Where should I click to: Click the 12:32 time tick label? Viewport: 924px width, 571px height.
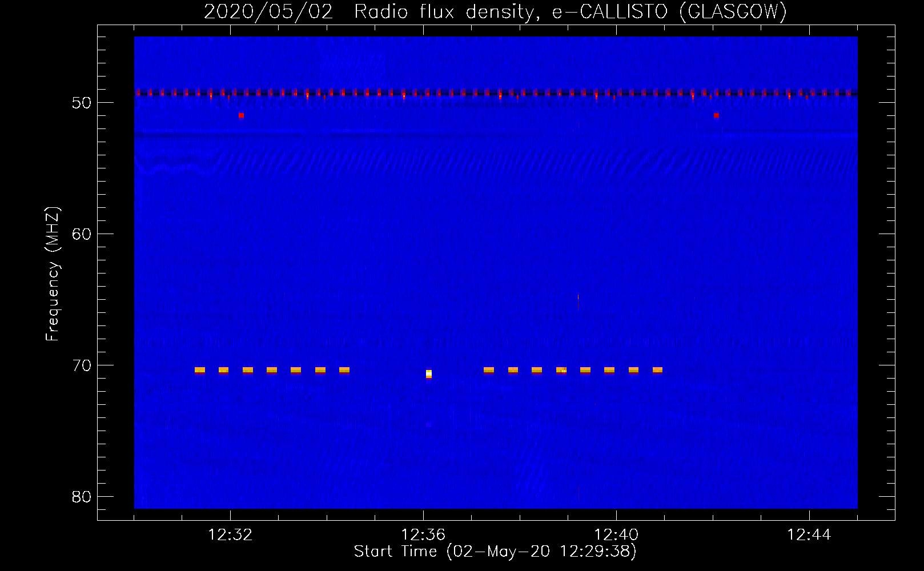click(x=230, y=535)
